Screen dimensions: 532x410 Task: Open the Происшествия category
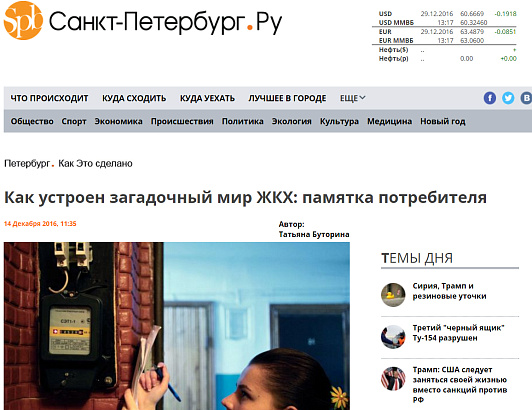tap(182, 121)
